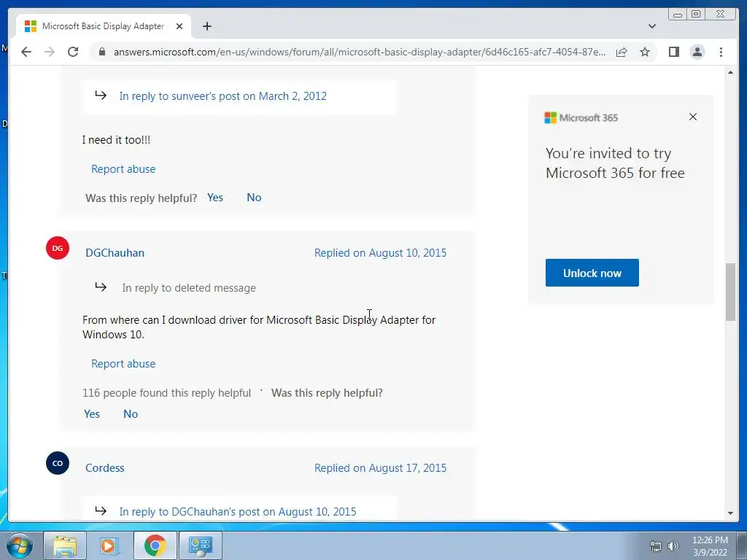Open sunveer's post from March 2, 2012
This screenshot has width=747, height=560.
tap(222, 96)
